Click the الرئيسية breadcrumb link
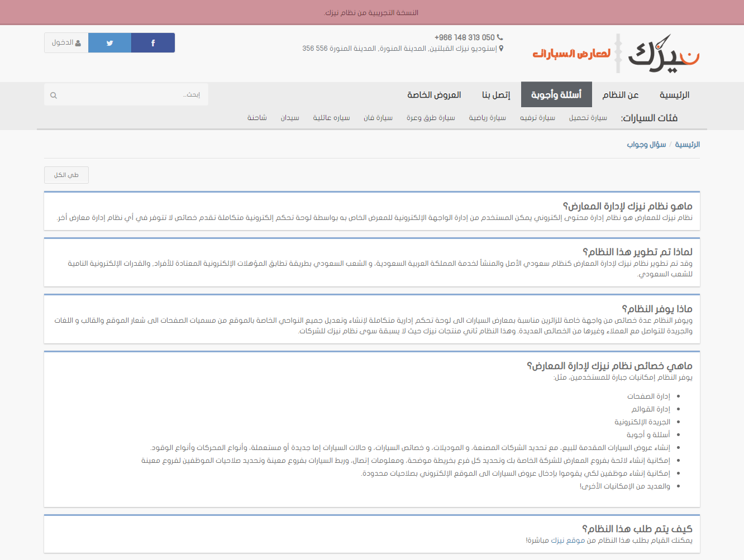744x560 pixels. [x=687, y=145]
